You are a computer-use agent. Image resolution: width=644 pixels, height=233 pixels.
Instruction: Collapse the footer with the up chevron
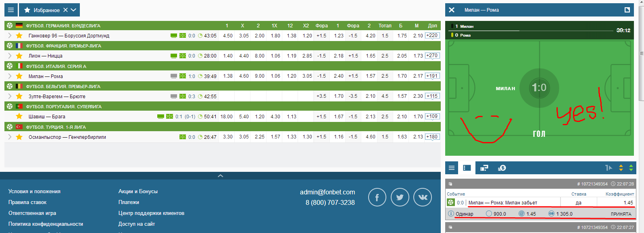[220, 176]
